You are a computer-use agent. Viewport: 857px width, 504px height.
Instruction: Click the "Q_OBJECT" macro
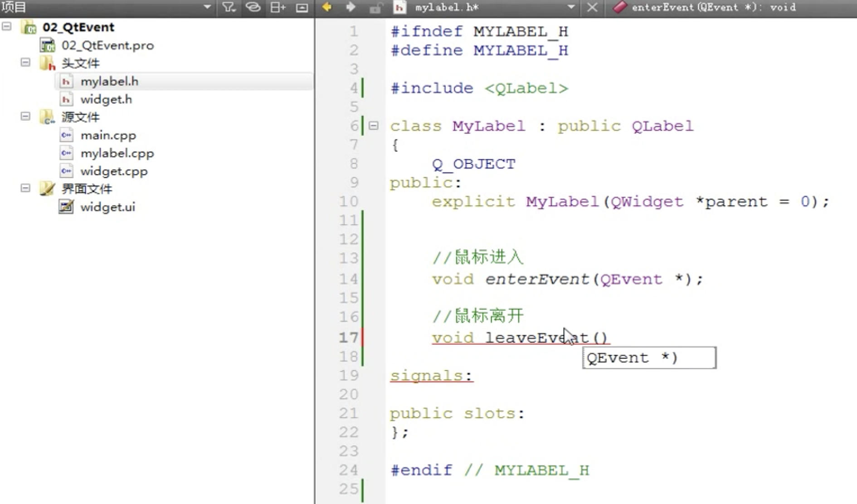click(x=473, y=164)
